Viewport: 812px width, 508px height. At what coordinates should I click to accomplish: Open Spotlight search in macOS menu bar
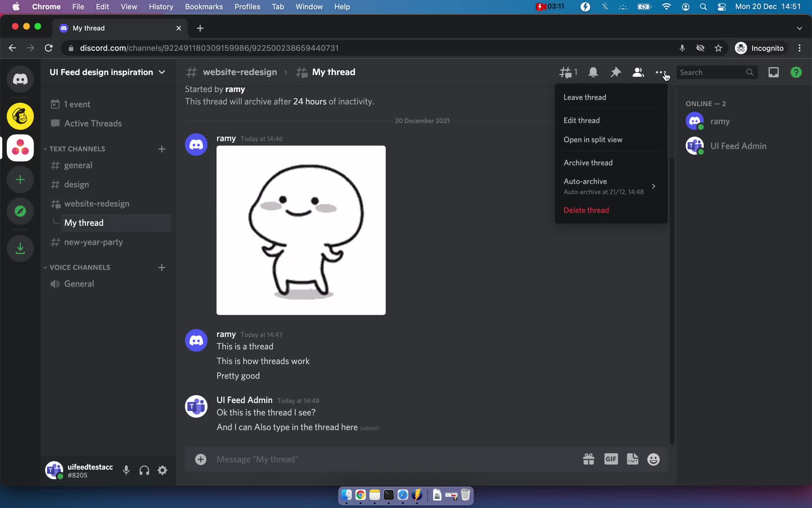click(x=703, y=7)
